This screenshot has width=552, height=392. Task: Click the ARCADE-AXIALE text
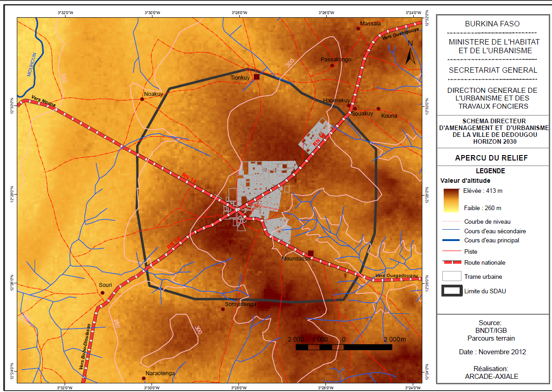pos(491,376)
